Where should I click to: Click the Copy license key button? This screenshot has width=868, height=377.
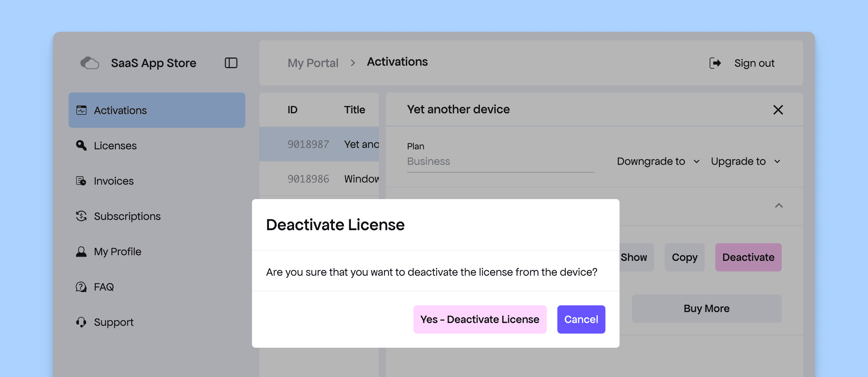pyautogui.click(x=684, y=257)
